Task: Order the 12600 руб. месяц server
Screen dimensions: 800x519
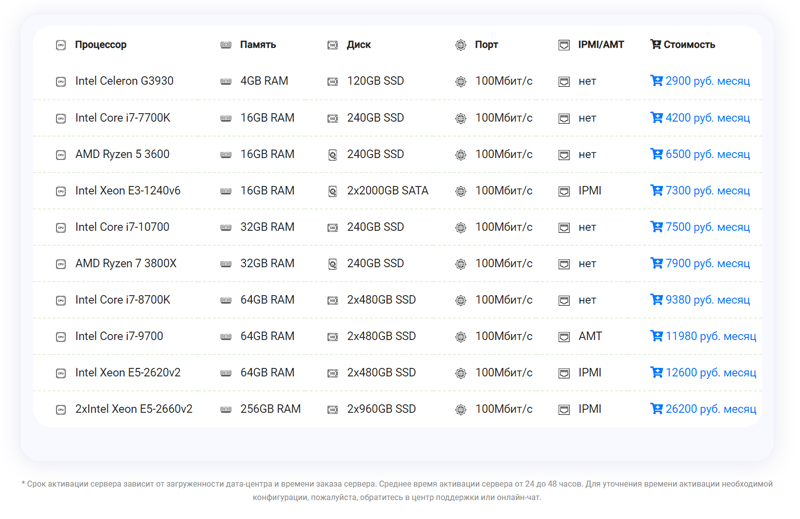Action: pos(703,373)
